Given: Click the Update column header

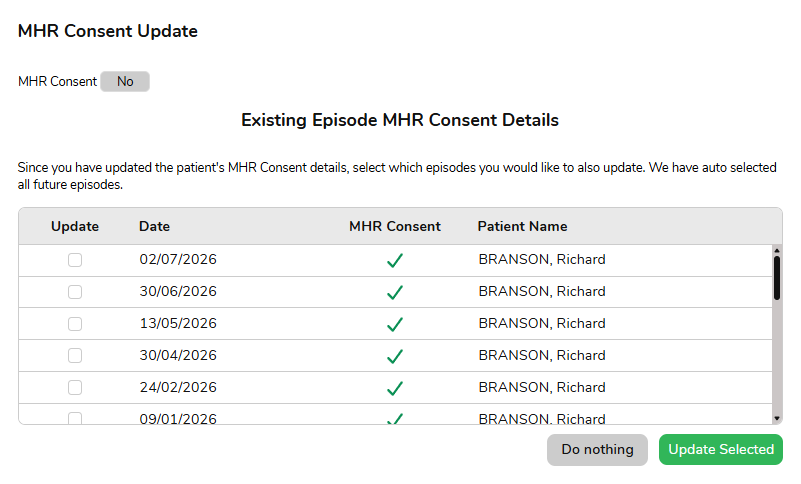Looking at the screenshot, I should 75,226.
